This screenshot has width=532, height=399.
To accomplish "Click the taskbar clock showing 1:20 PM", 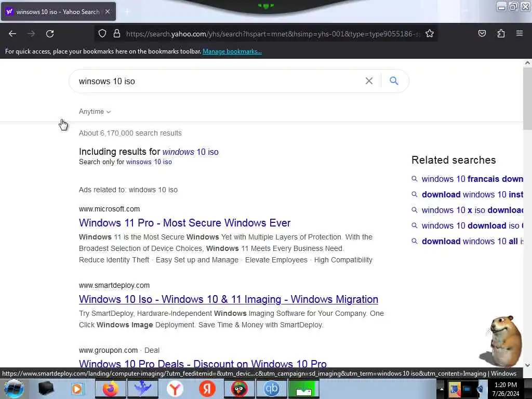I will (x=506, y=389).
